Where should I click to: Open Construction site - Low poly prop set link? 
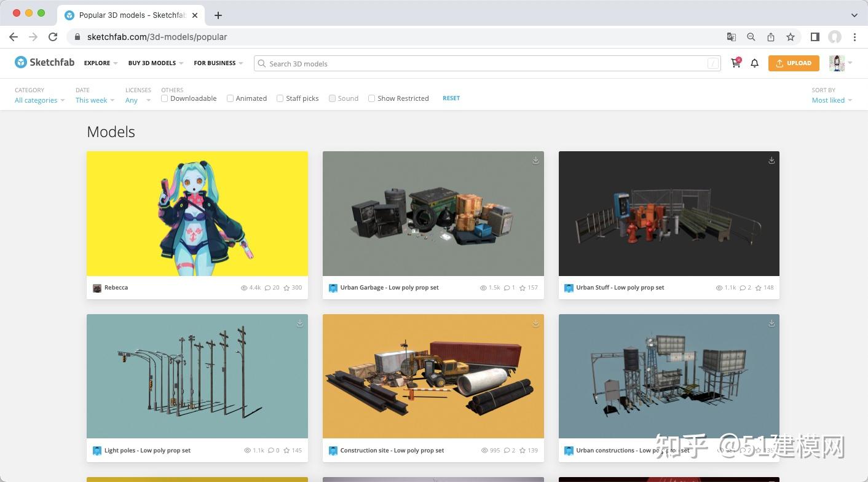tap(392, 451)
